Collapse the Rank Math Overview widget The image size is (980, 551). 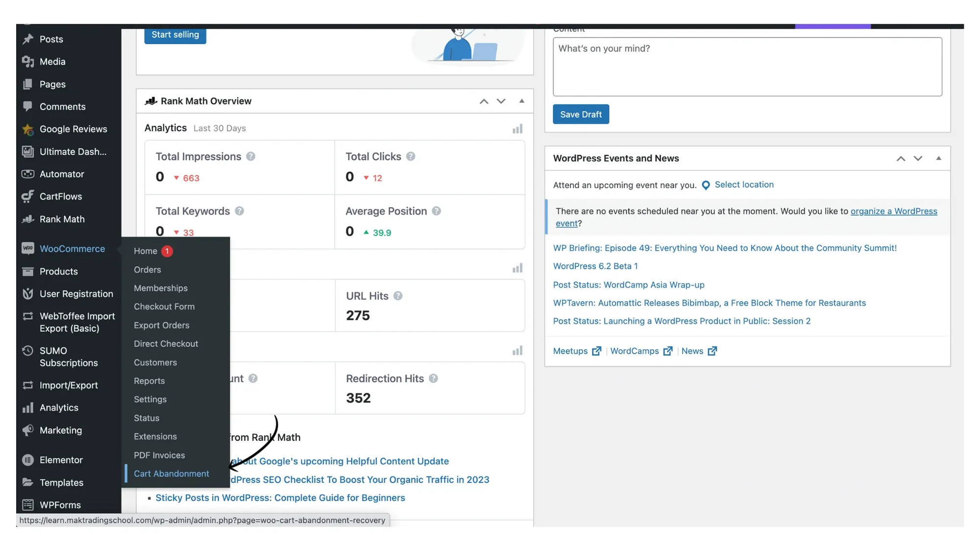(x=521, y=101)
